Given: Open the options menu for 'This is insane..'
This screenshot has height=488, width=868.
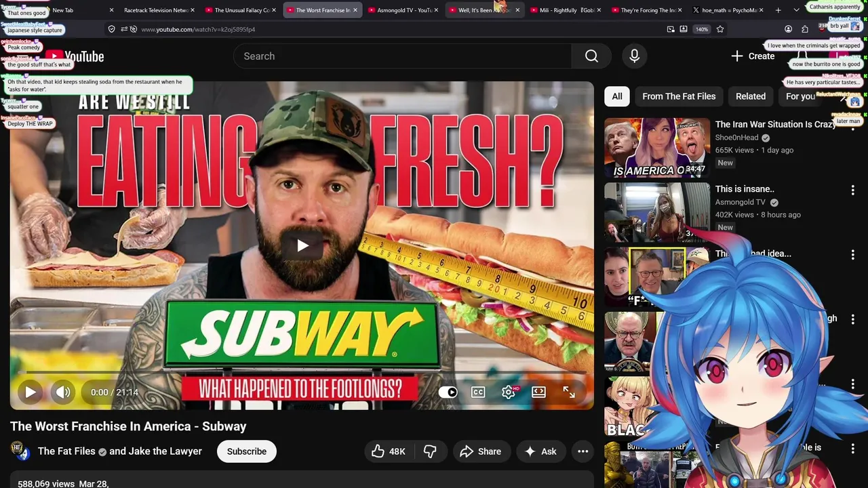Looking at the screenshot, I should [x=853, y=190].
